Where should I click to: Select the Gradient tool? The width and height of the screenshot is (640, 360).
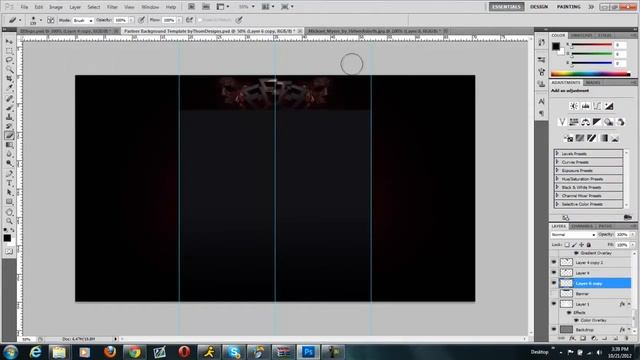coord(9,145)
